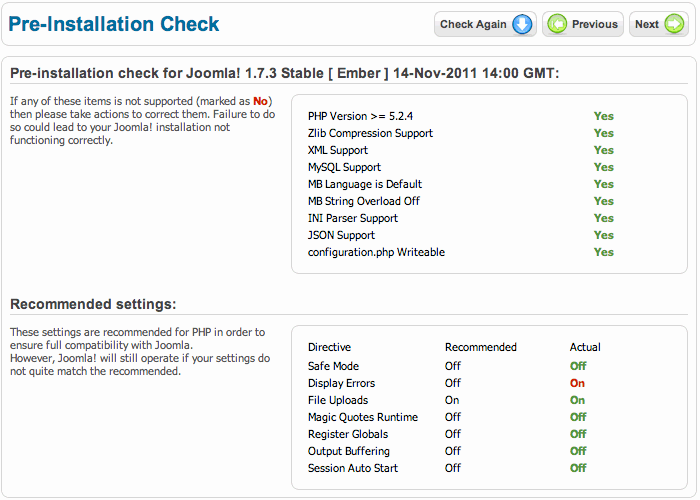The height and width of the screenshot is (500, 700).
Task: Click the Pre-Installation Check page title
Action: point(114,24)
